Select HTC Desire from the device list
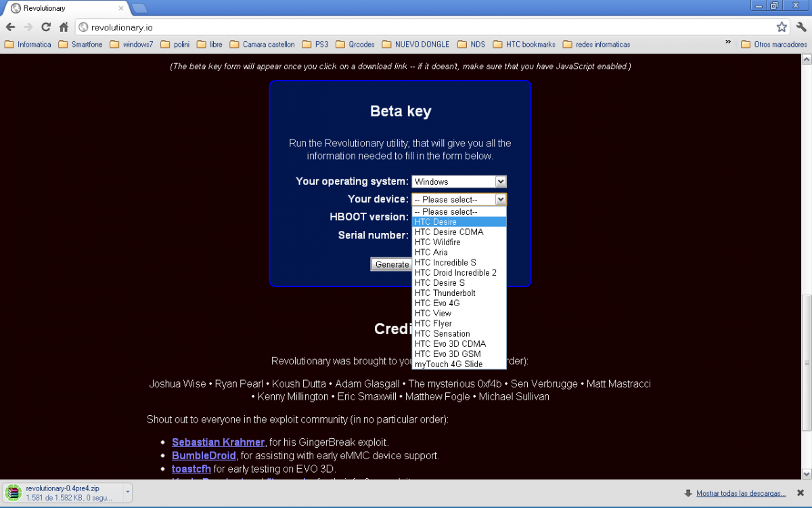The image size is (812, 508). click(459, 221)
